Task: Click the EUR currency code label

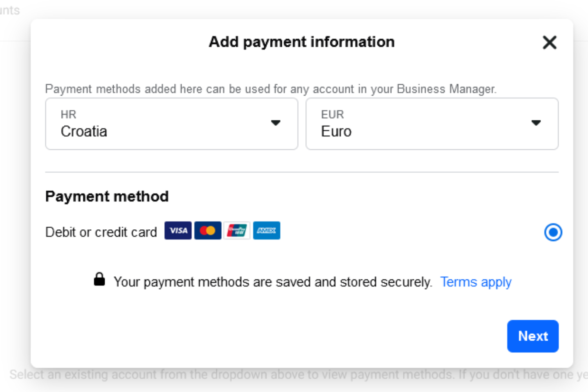Action: (332, 114)
